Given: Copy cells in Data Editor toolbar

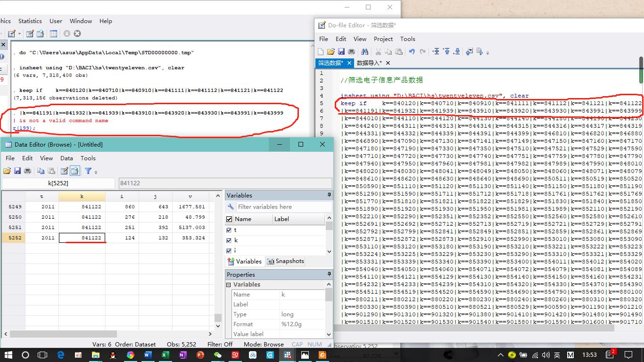Looking at the screenshot, I should pyautogui.click(x=41, y=171).
